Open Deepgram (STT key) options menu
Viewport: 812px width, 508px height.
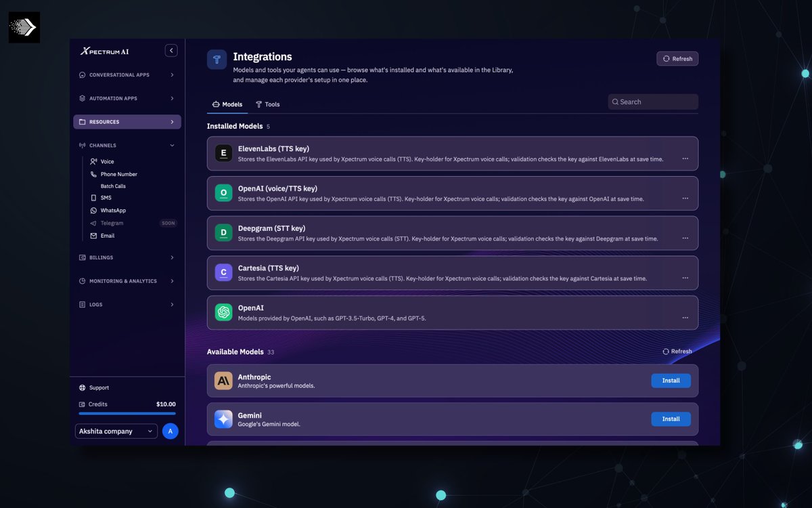point(685,238)
